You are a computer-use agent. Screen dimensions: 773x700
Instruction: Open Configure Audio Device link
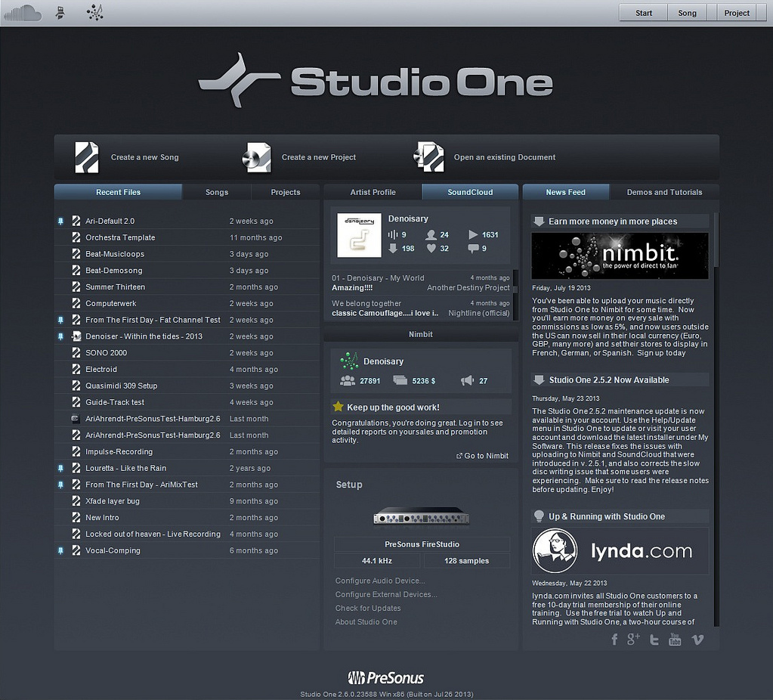[380, 581]
